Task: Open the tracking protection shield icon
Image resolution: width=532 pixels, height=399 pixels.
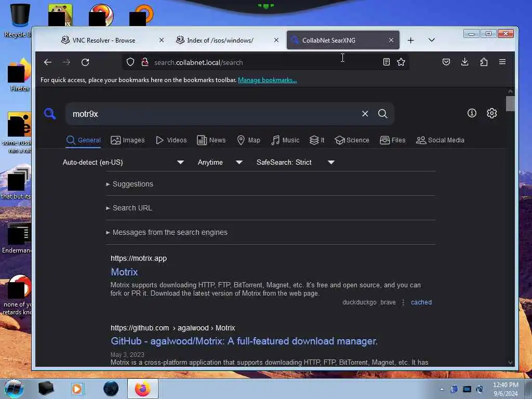Action: 130,62
